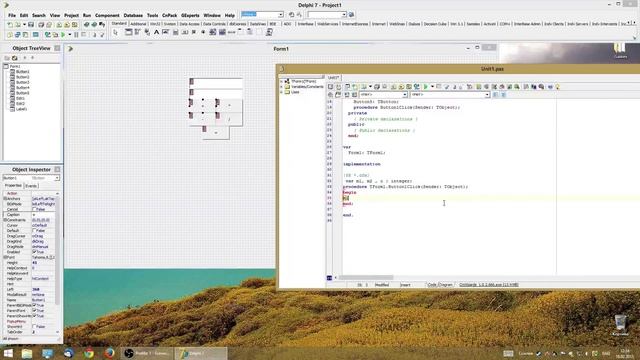Screen dimensions: 640x360
Task: Select the CheckBox component icon in palette
Action: pos(194,32)
